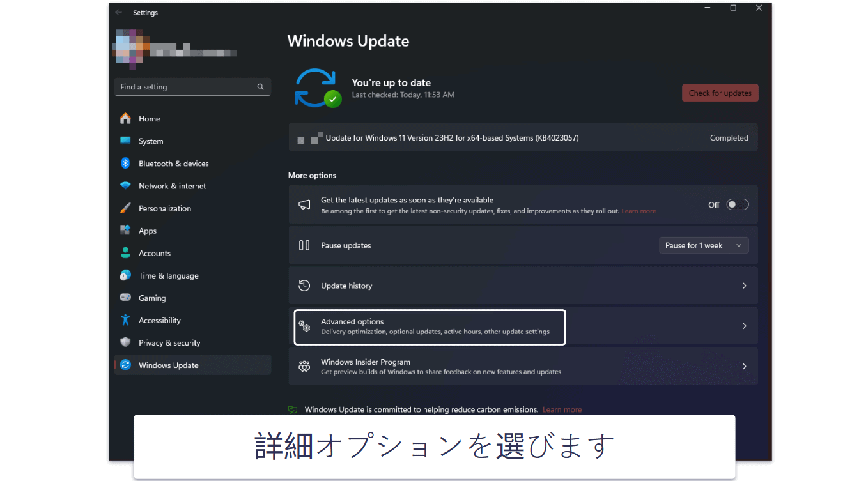Click the large sync status icon
The height and width of the screenshot is (481, 868).
click(317, 88)
